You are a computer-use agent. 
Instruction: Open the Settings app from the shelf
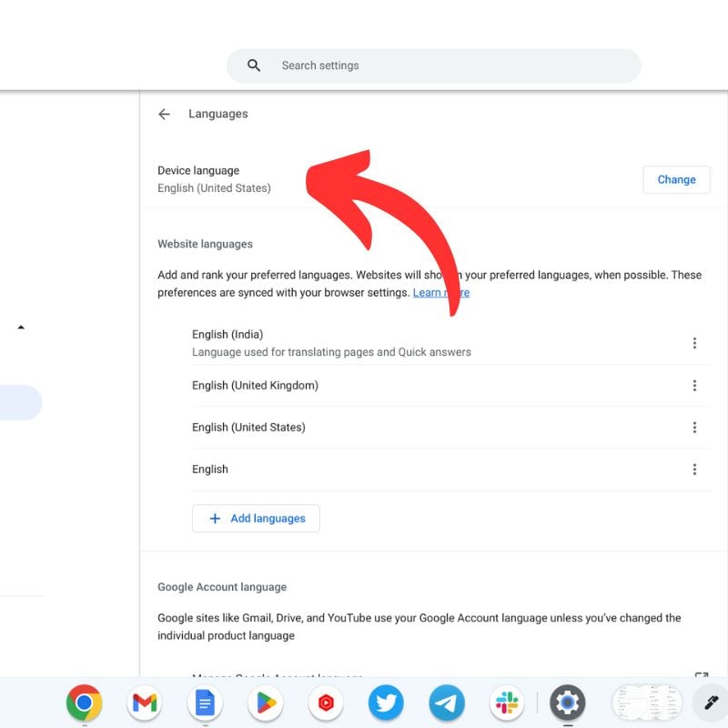pyautogui.click(x=567, y=703)
